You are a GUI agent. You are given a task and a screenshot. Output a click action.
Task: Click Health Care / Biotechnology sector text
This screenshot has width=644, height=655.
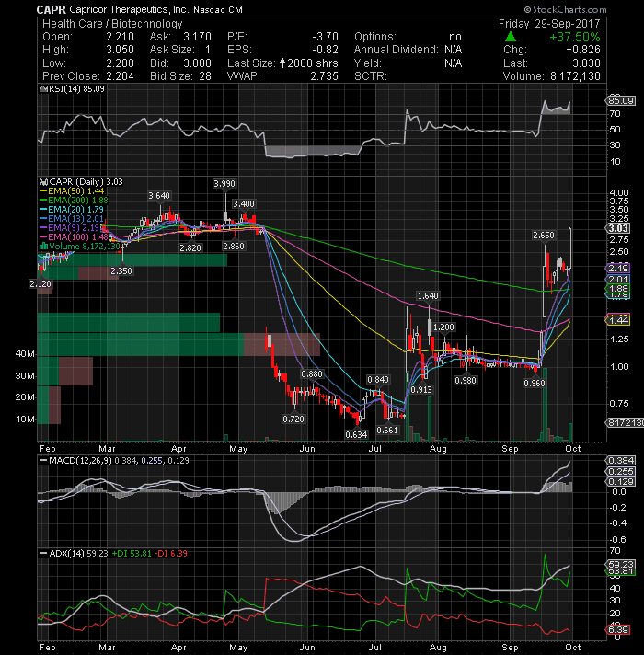click(x=112, y=24)
